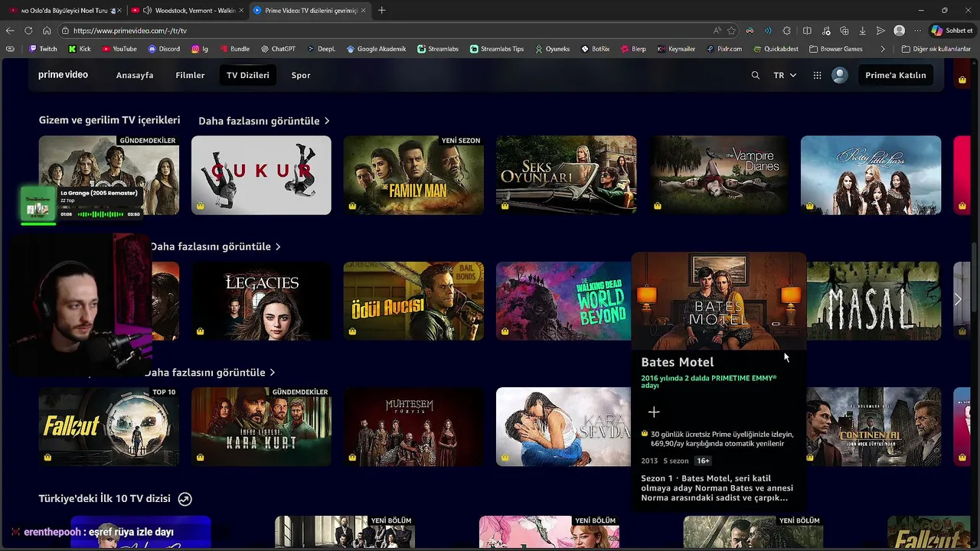The width and height of the screenshot is (980, 551).
Task: Open the Fallout TOP 10 thumbnail
Action: click(109, 426)
